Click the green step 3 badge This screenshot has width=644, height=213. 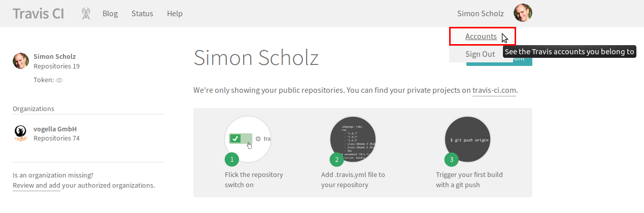pyautogui.click(x=451, y=160)
